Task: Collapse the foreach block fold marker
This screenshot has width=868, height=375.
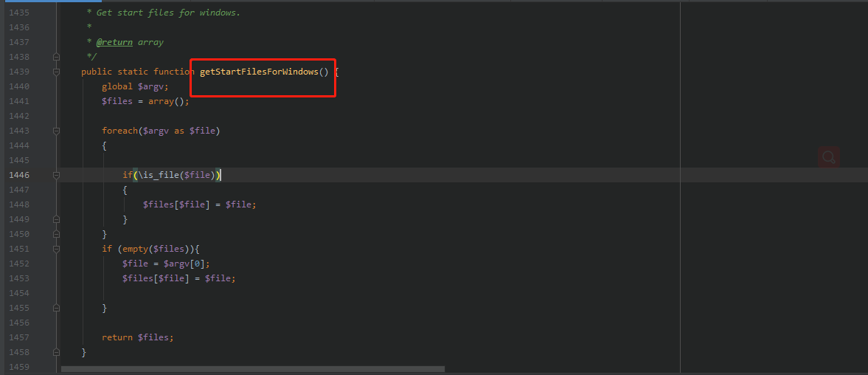Action: pos(57,131)
